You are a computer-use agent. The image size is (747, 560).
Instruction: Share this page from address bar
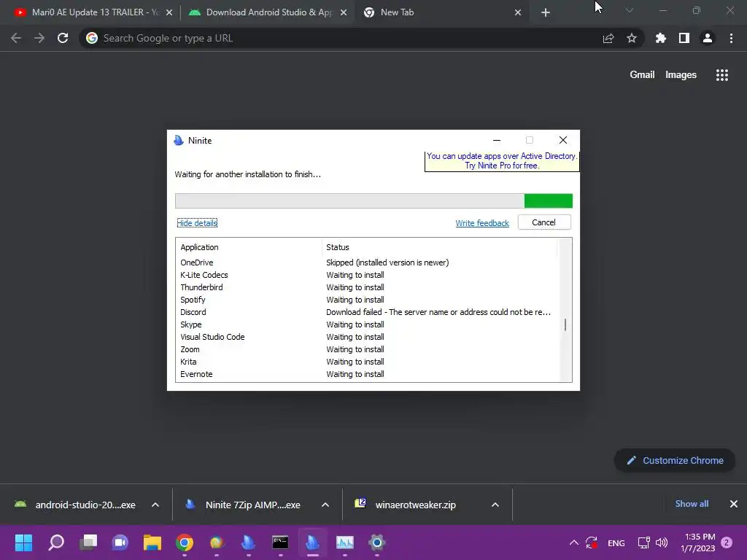(608, 38)
